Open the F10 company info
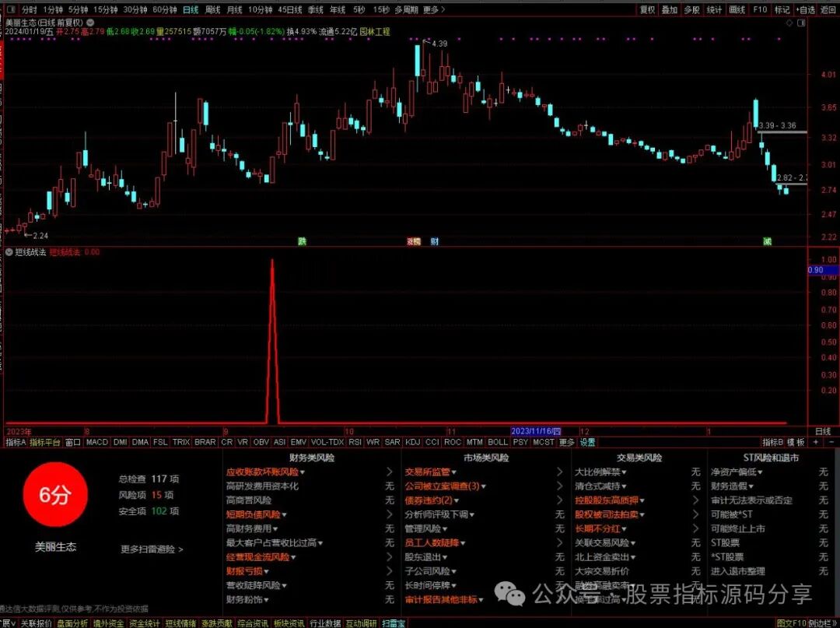 760,9
